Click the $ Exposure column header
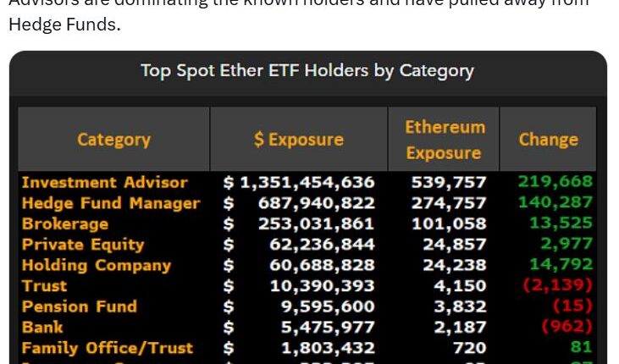This screenshot has height=364, width=619. (298, 140)
